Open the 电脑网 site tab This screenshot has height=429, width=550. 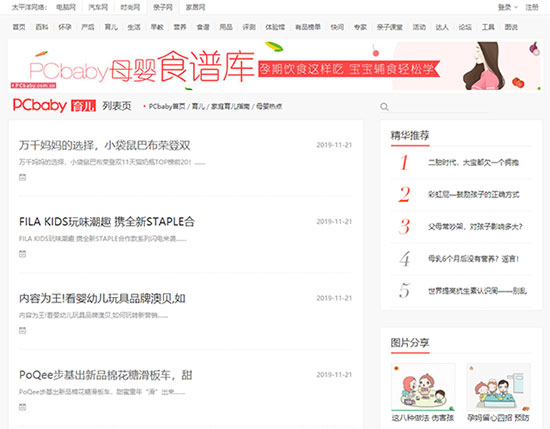click(66, 7)
